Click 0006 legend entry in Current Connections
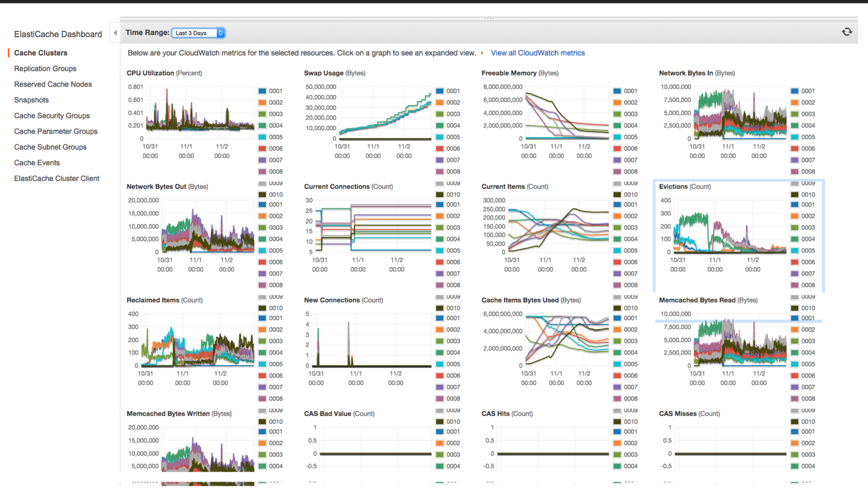Viewport: 868px width, 496px height. point(448,262)
